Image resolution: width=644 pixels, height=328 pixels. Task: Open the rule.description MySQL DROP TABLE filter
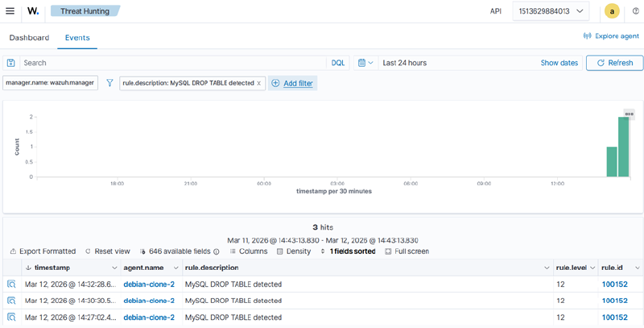188,83
